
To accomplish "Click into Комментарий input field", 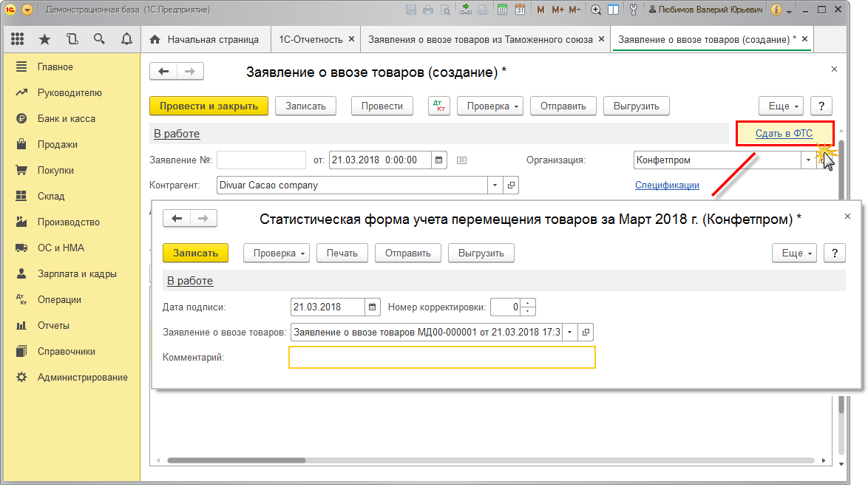I will click(441, 357).
